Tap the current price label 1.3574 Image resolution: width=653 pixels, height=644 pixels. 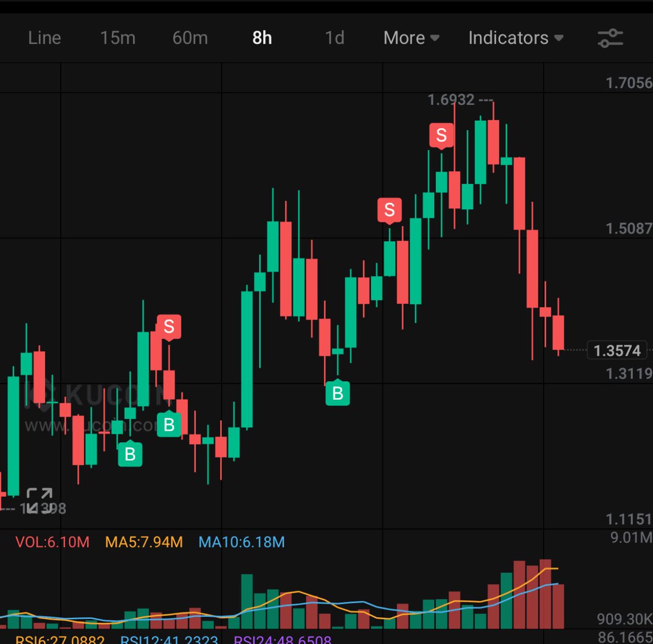click(x=617, y=350)
